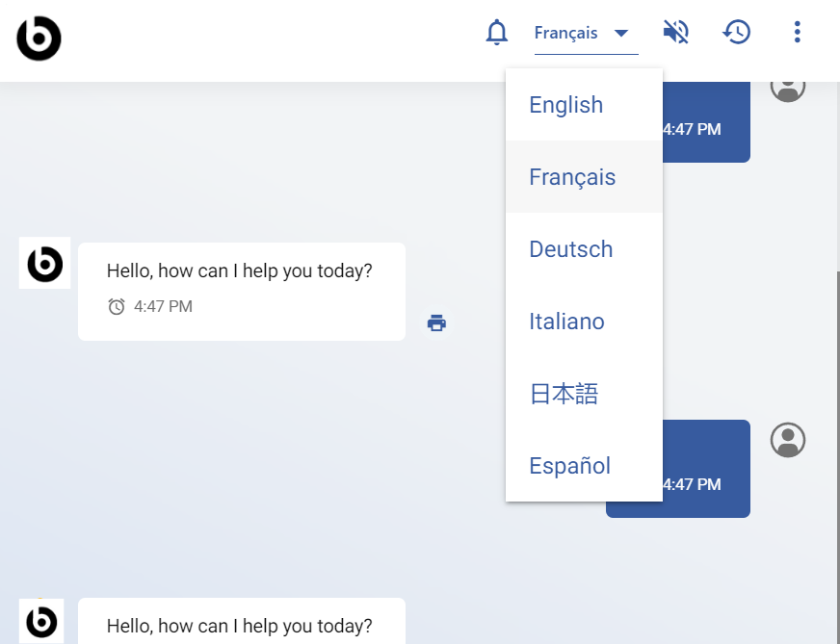Click the print icon beside the message
Viewport: 840px width, 644px height.
point(436,323)
